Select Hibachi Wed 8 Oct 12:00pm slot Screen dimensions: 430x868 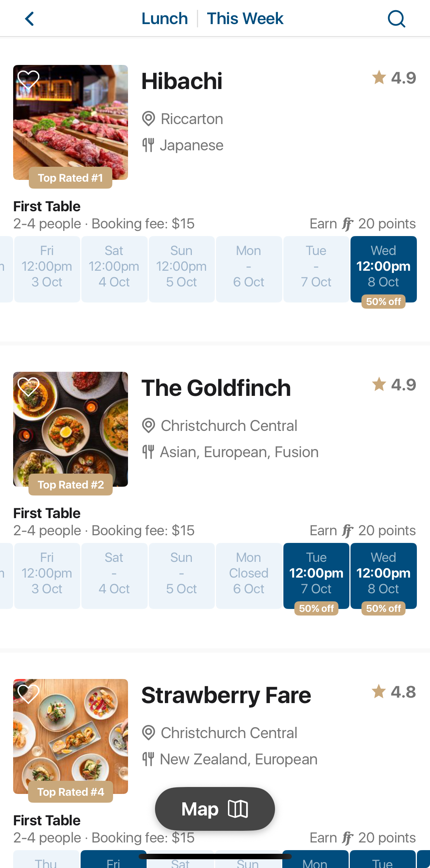(383, 269)
